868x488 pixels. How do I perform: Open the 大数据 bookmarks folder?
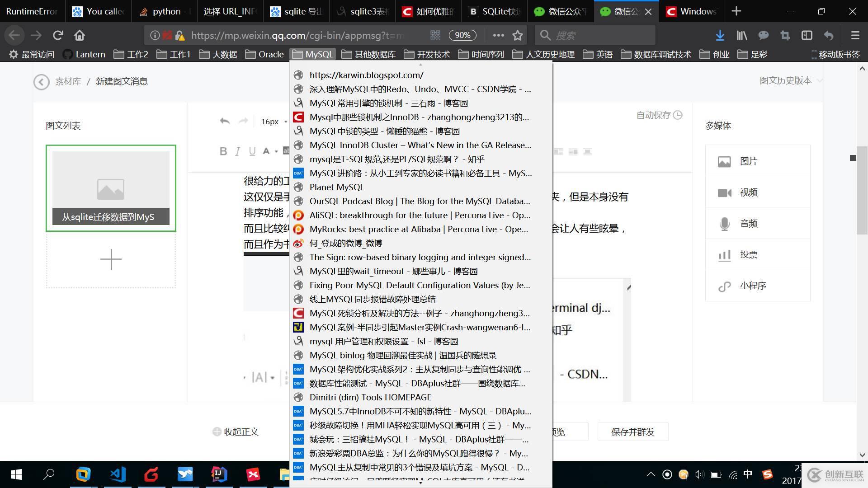tap(218, 54)
